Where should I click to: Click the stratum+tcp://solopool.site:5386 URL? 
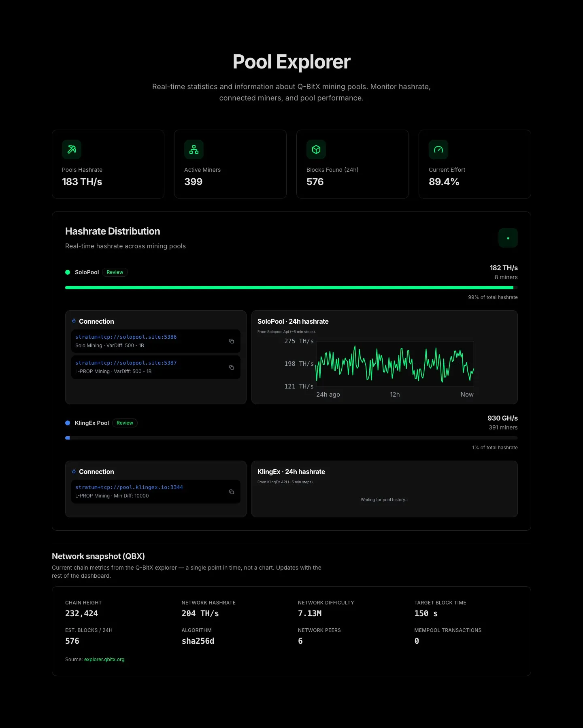tap(126, 337)
